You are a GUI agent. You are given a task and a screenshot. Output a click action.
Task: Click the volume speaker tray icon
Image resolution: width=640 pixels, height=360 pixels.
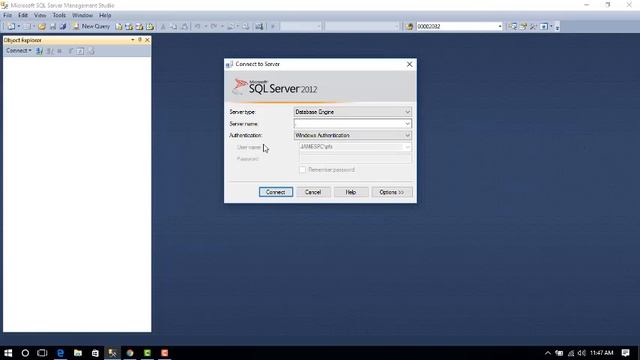tap(582, 353)
